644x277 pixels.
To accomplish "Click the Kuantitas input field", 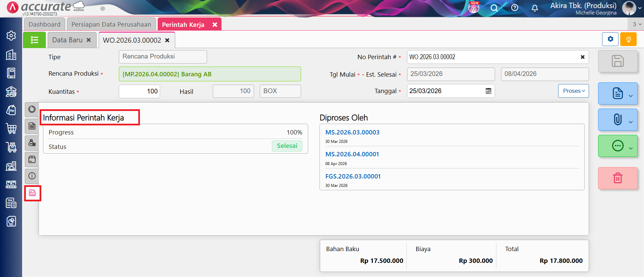I will click(x=139, y=91).
